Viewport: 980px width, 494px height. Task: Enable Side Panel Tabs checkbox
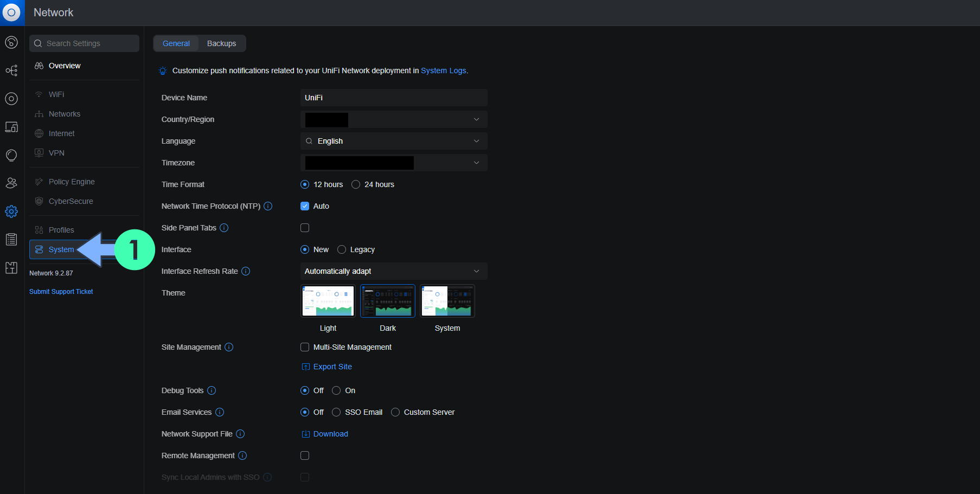tap(305, 228)
